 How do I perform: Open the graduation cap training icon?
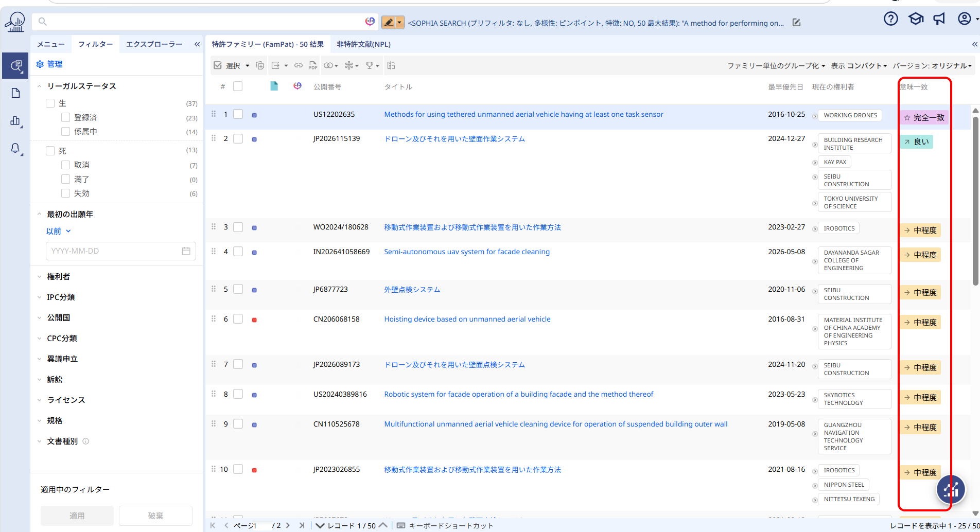tap(916, 19)
